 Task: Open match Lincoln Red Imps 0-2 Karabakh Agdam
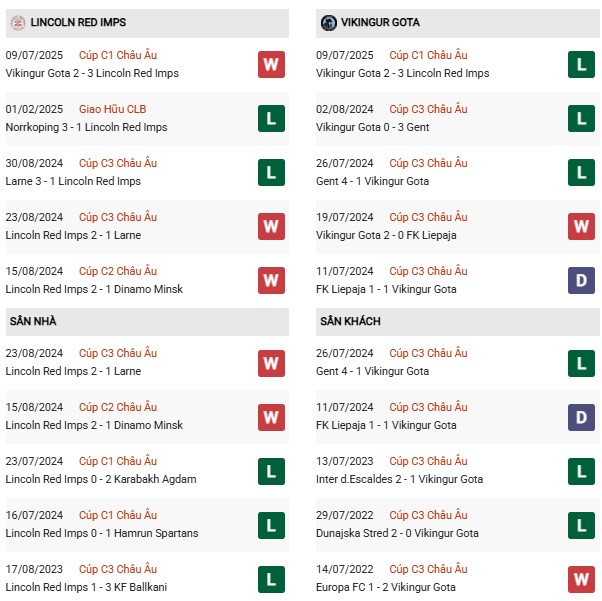click(101, 479)
